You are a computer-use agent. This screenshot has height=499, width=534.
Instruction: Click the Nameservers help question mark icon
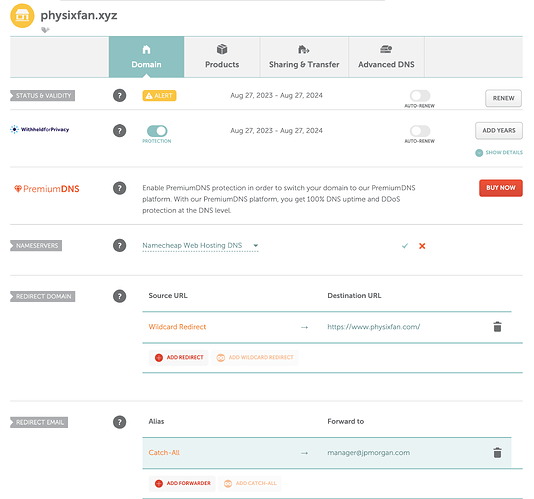click(x=119, y=246)
